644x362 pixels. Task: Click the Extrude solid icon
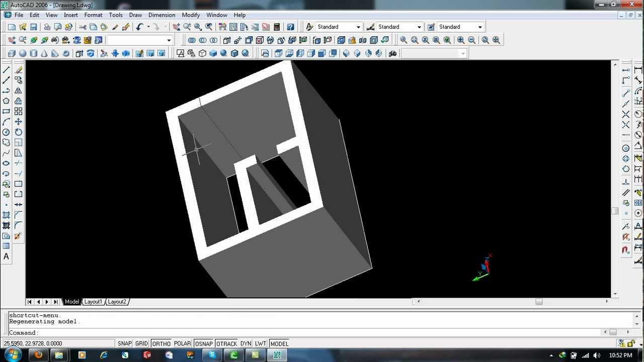point(79,53)
